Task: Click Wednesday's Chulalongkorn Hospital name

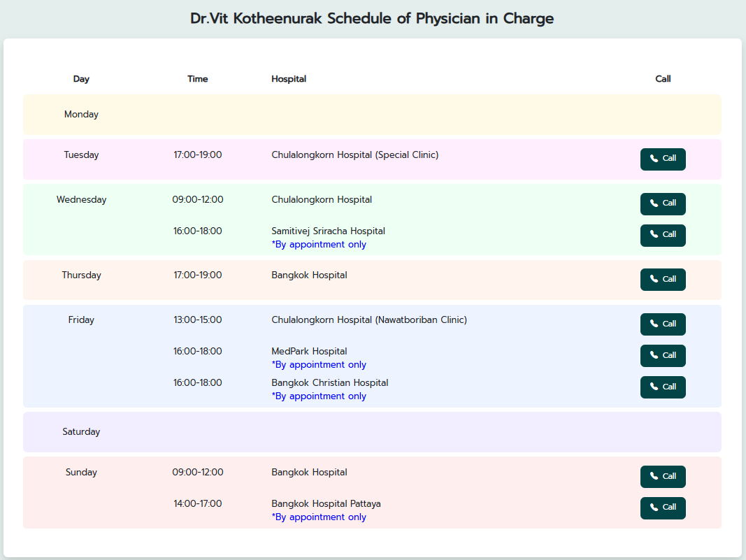Action: [322, 199]
